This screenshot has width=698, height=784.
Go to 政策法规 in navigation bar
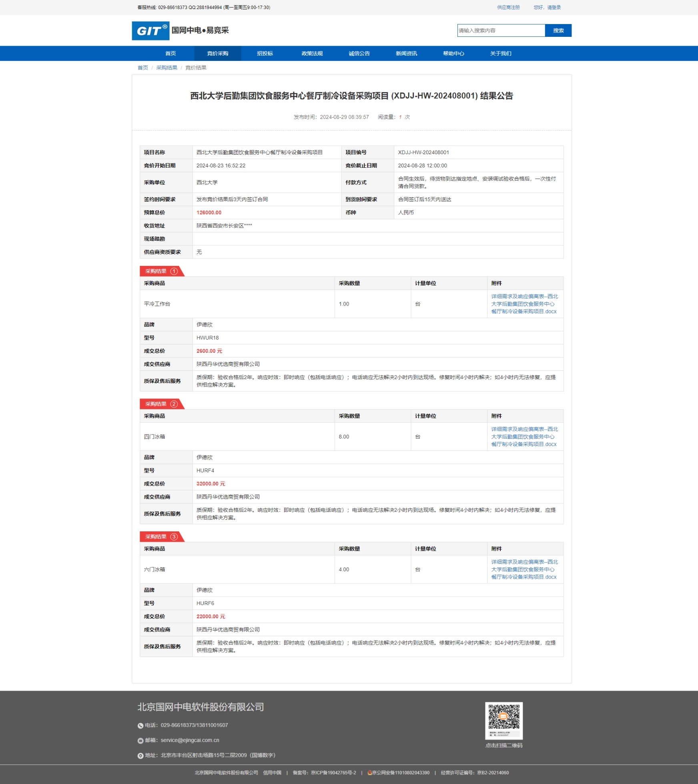pos(312,54)
